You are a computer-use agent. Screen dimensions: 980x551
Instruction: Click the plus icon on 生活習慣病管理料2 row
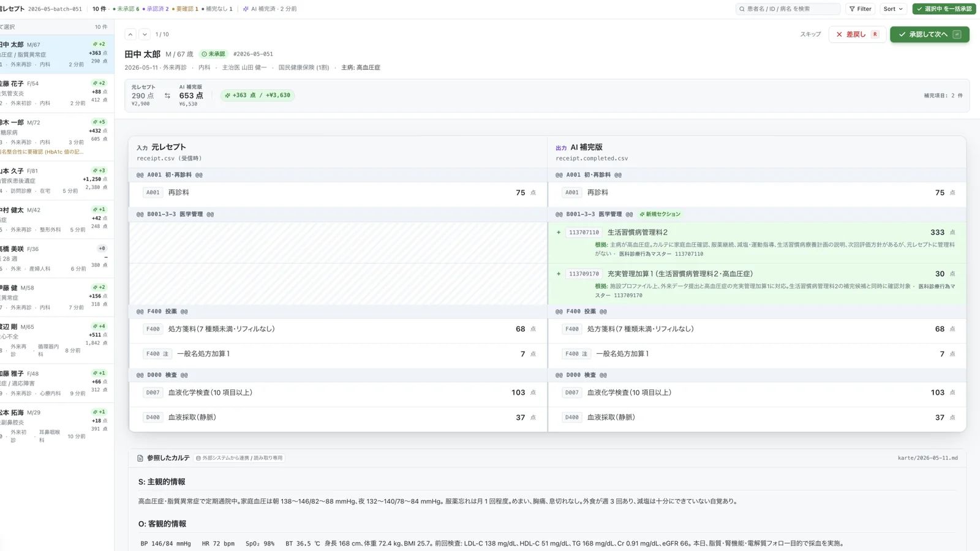click(x=559, y=233)
